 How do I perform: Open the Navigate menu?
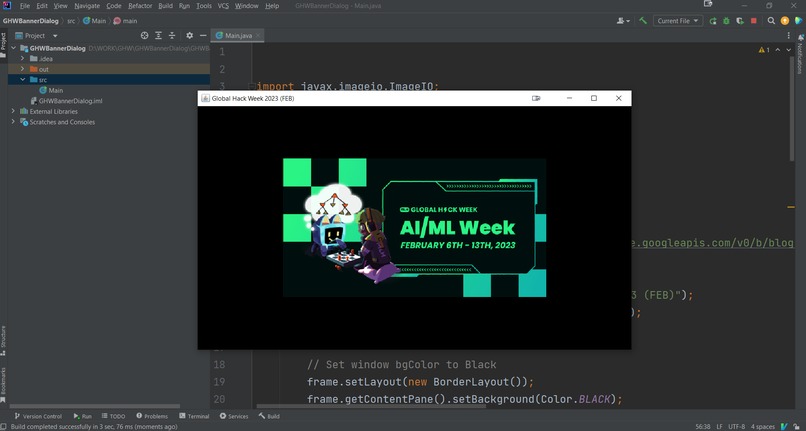click(x=87, y=6)
